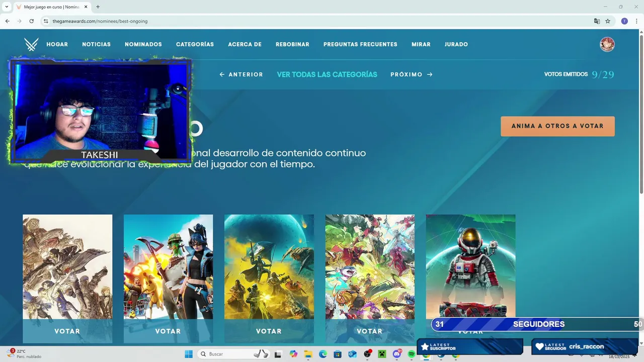Go to ANTERIOR category

pyautogui.click(x=241, y=74)
